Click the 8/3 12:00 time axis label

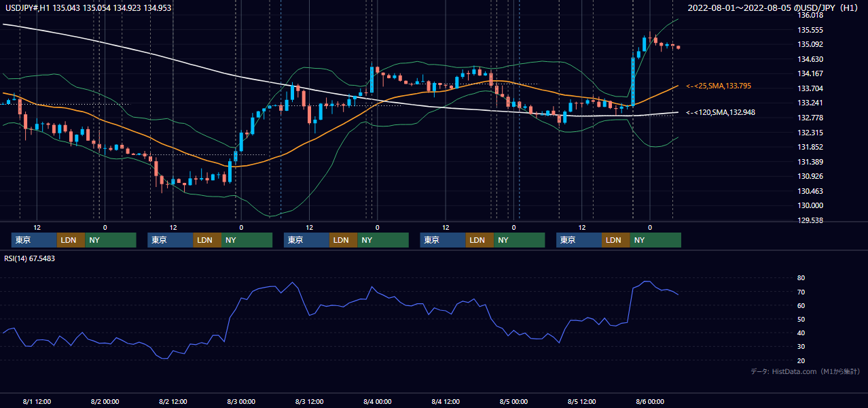[309, 401]
